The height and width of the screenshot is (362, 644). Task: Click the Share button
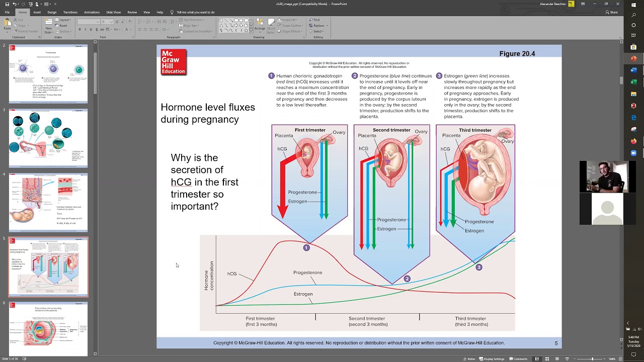click(611, 12)
